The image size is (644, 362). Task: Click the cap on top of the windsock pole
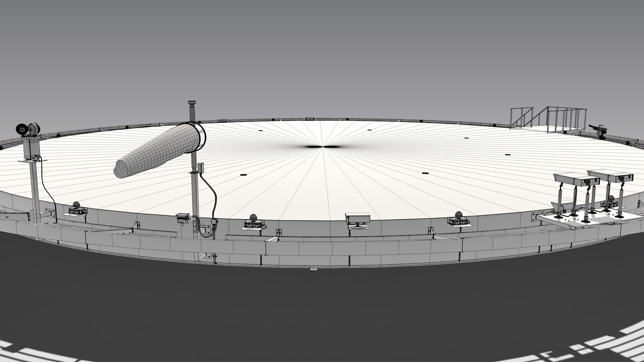coord(192,103)
